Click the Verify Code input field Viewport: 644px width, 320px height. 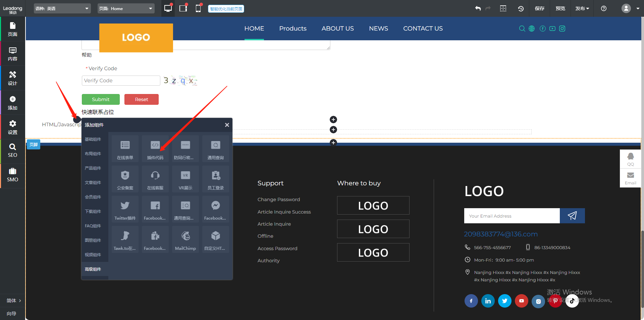[121, 81]
